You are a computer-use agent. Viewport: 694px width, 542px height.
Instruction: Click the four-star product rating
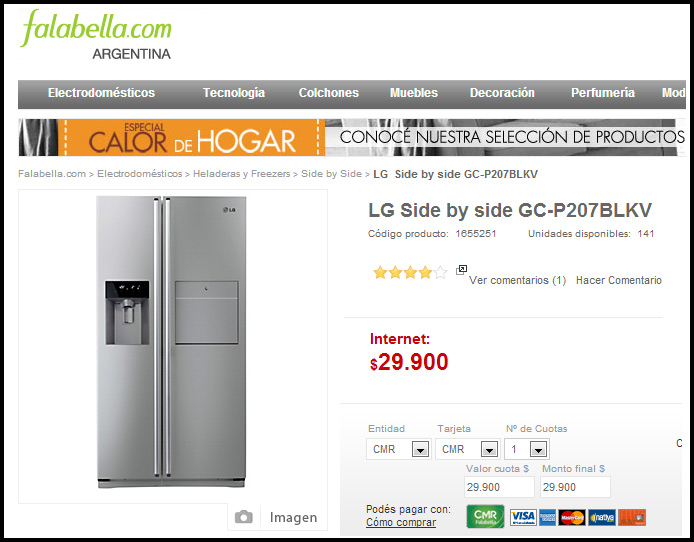point(410,273)
